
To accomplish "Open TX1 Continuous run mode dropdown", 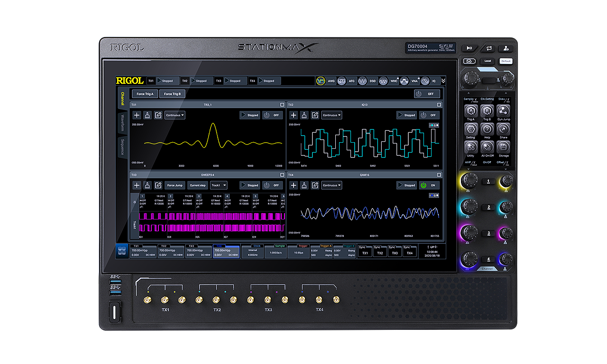I will coord(175,115).
